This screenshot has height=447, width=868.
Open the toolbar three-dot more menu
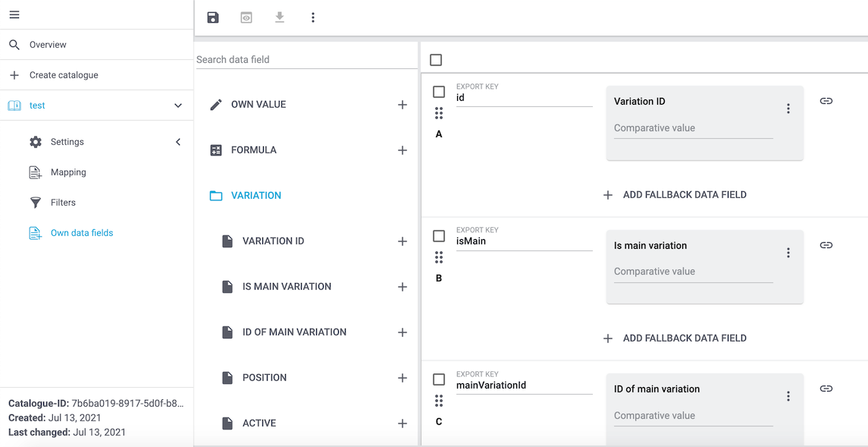click(x=313, y=17)
